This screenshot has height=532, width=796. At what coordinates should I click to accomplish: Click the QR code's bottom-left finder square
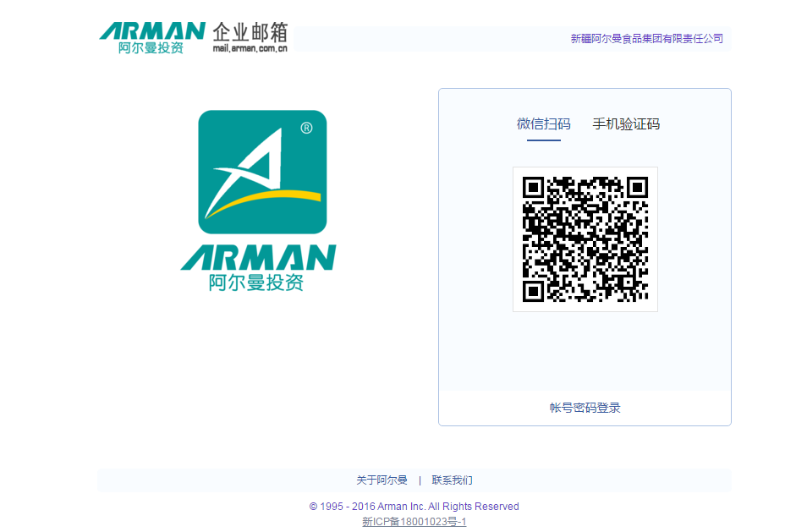click(x=533, y=292)
